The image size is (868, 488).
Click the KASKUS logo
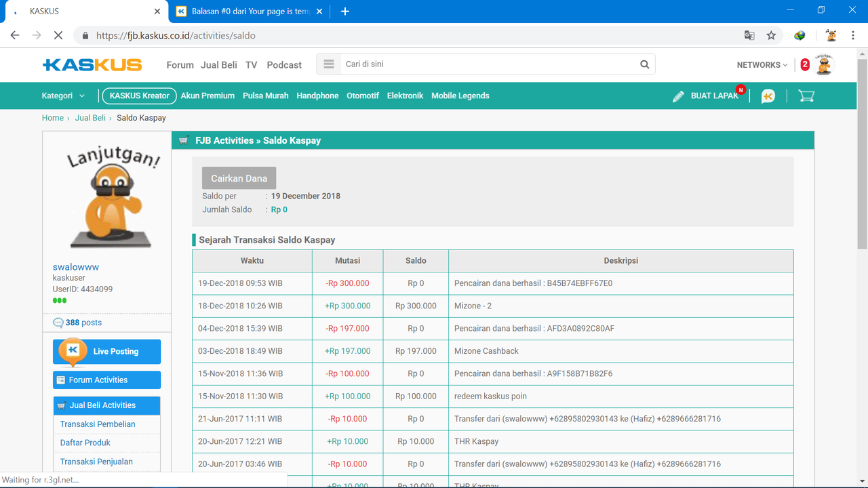pyautogui.click(x=92, y=65)
